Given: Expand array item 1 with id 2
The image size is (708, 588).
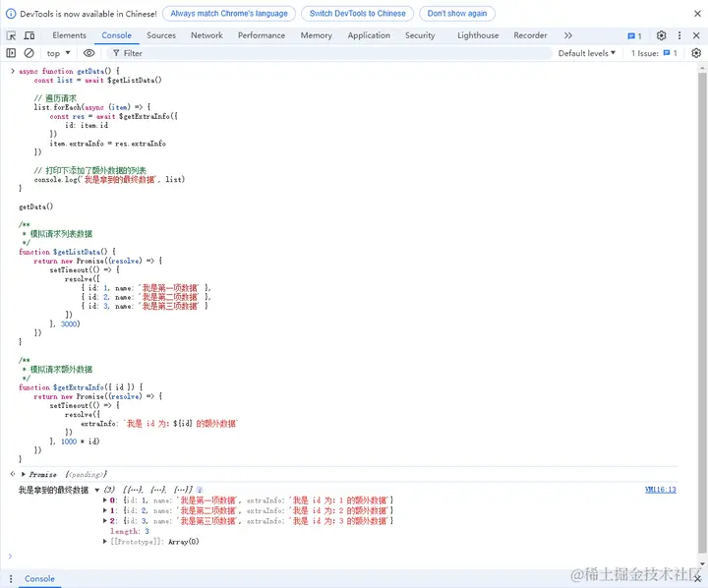Looking at the screenshot, I should [105, 510].
